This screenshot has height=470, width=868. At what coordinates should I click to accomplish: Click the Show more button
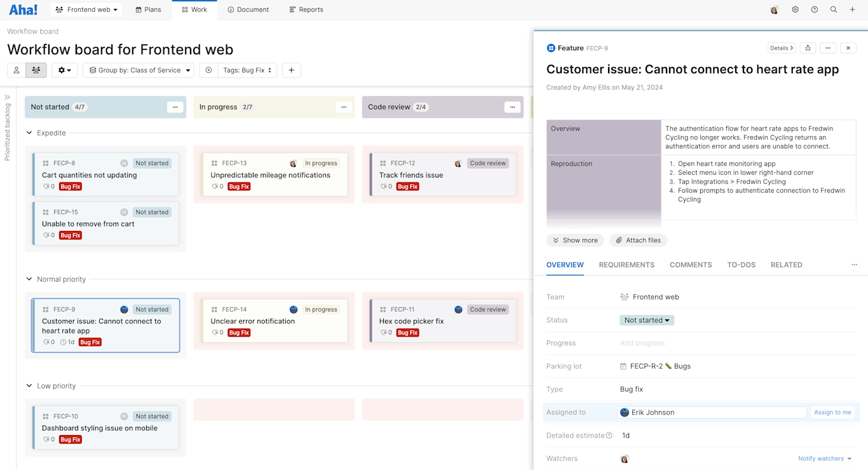tap(575, 240)
